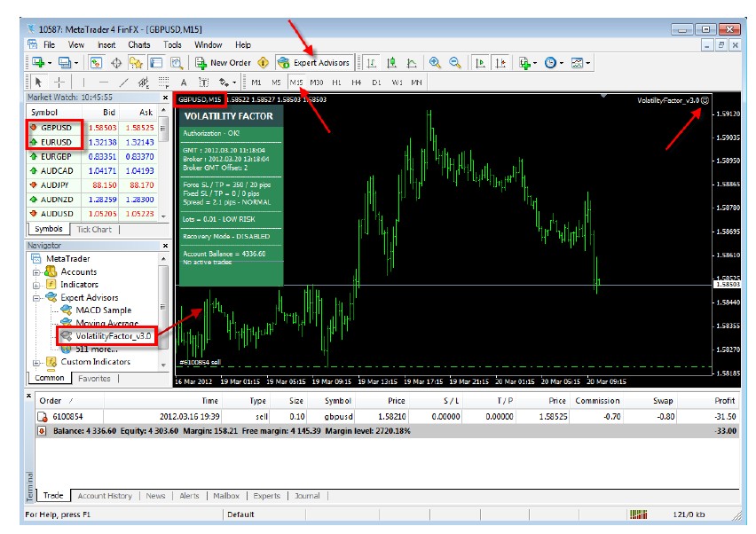
Task: Sort trades by the Profit column header
Action: 707,401
